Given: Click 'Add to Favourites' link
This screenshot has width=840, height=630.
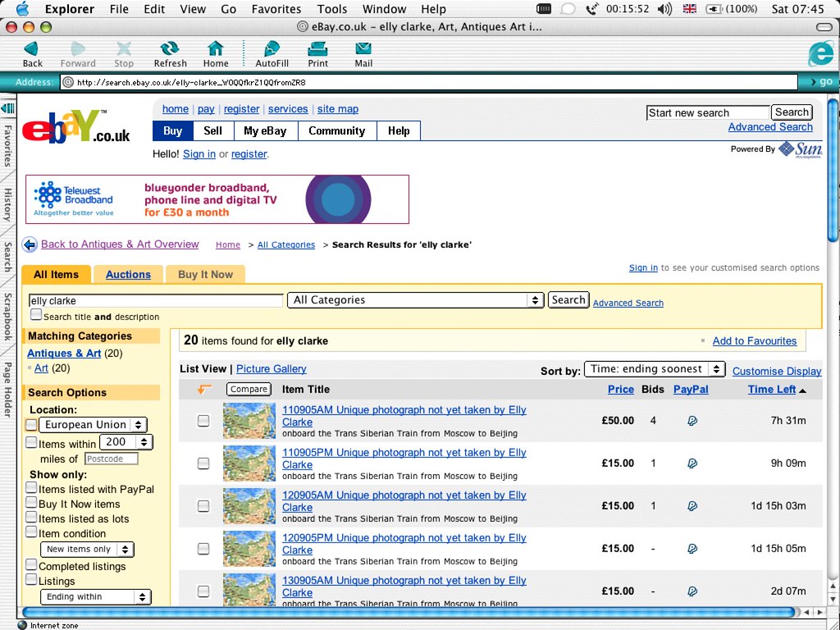Looking at the screenshot, I should (x=755, y=340).
